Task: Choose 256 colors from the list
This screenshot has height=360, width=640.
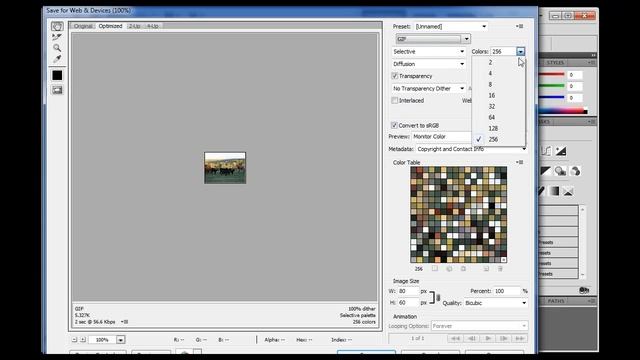Action: coord(498,140)
